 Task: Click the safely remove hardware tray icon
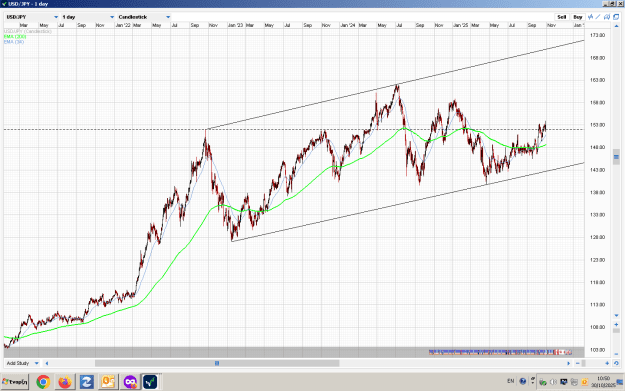pyautogui.click(x=543, y=382)
